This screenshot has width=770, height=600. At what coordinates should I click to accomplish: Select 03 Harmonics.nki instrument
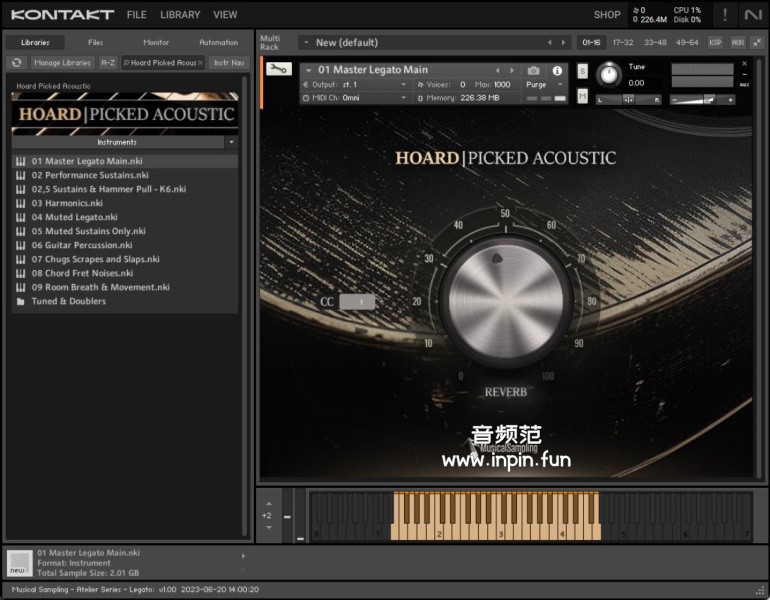pyautogui.click(x=67, y=203)
